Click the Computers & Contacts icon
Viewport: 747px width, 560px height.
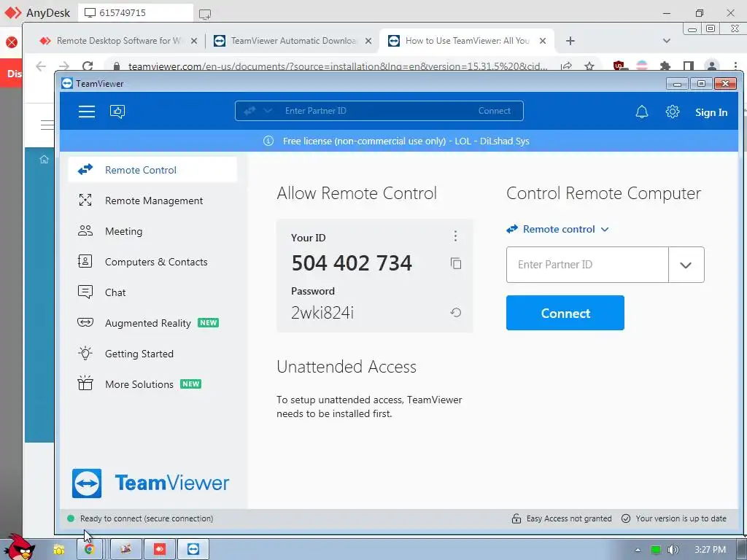pyautogui.click(x=85, y=261)
